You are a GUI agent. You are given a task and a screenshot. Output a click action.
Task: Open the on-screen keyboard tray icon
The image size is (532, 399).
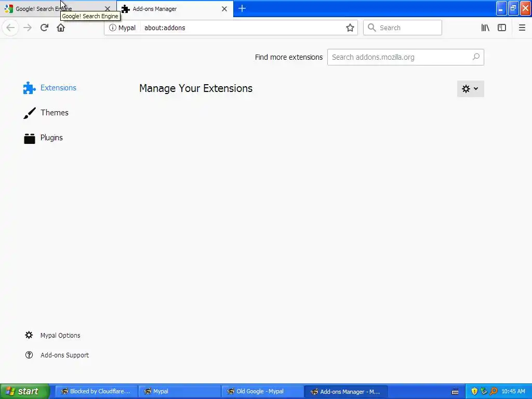tap(455, 392)
